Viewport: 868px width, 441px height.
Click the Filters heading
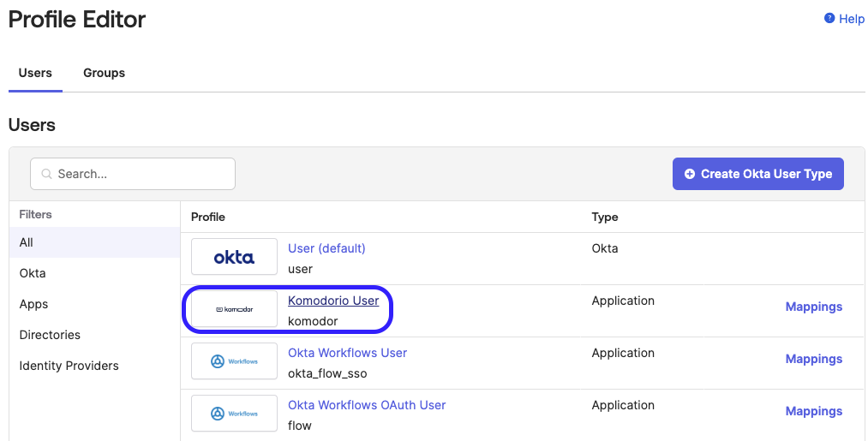point(35,214)
